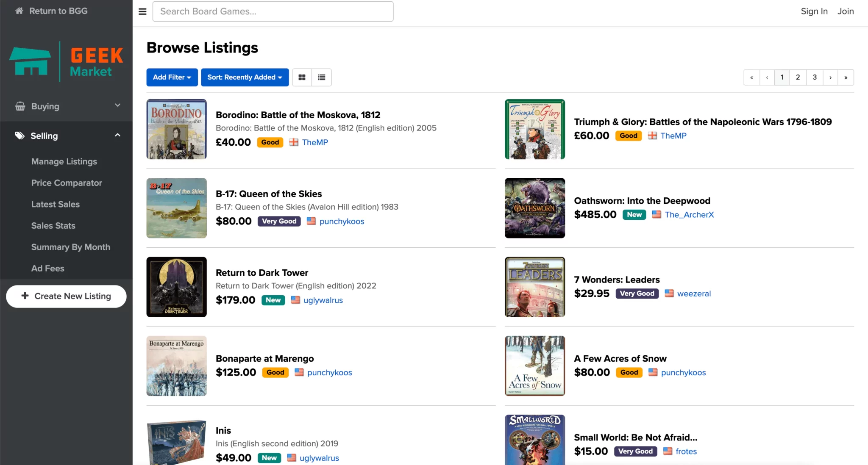View seller uglywalrus on Return to Dark Tower
The height and width of the screenshot is (465, 868).
[323, 300]
